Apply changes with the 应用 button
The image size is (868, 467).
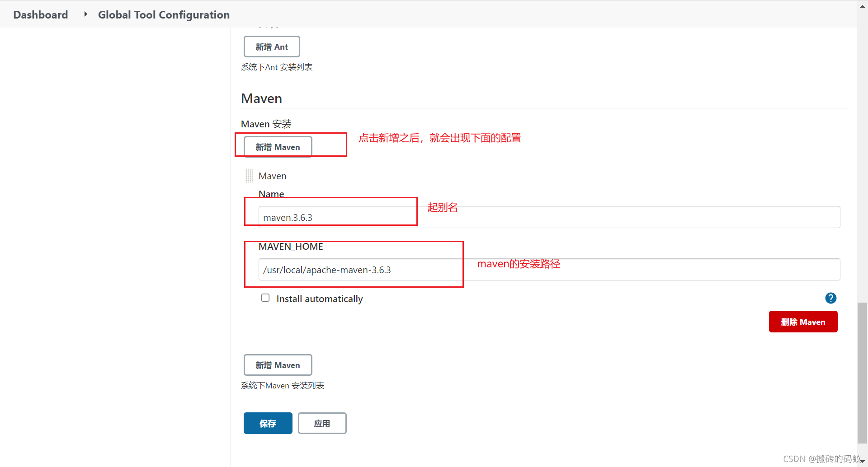click(x=322, y=423)
